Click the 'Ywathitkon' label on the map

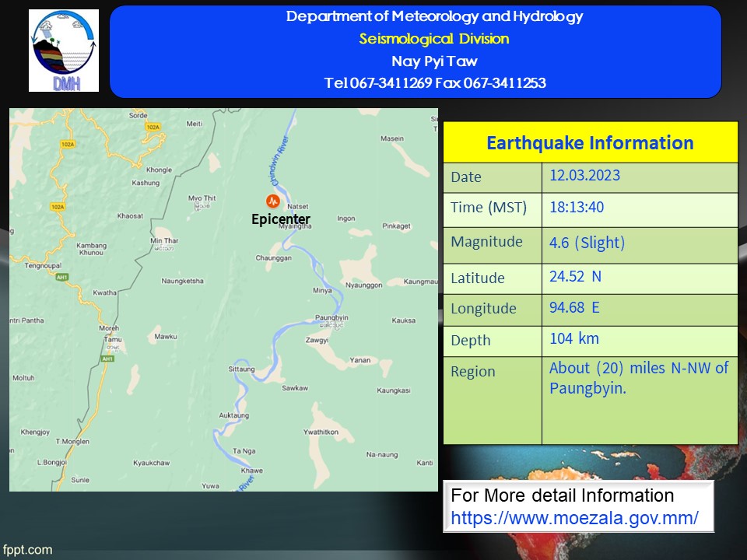(x=321, y=432)
